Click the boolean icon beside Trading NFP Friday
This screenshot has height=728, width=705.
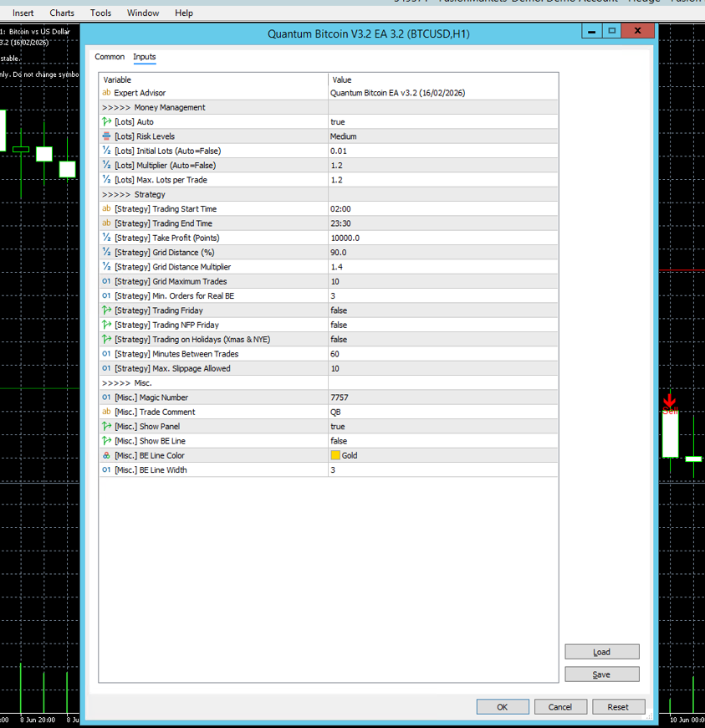(x=106, y=325)
